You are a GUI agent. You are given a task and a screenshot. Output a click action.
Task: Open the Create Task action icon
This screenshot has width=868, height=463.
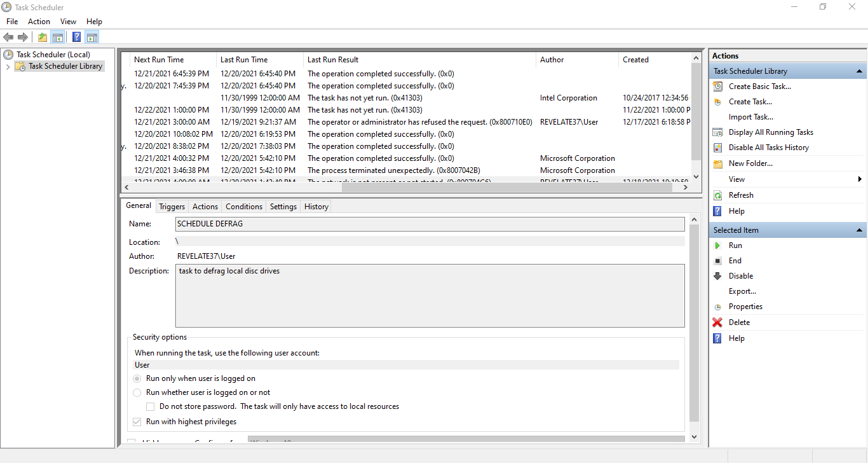717,101
